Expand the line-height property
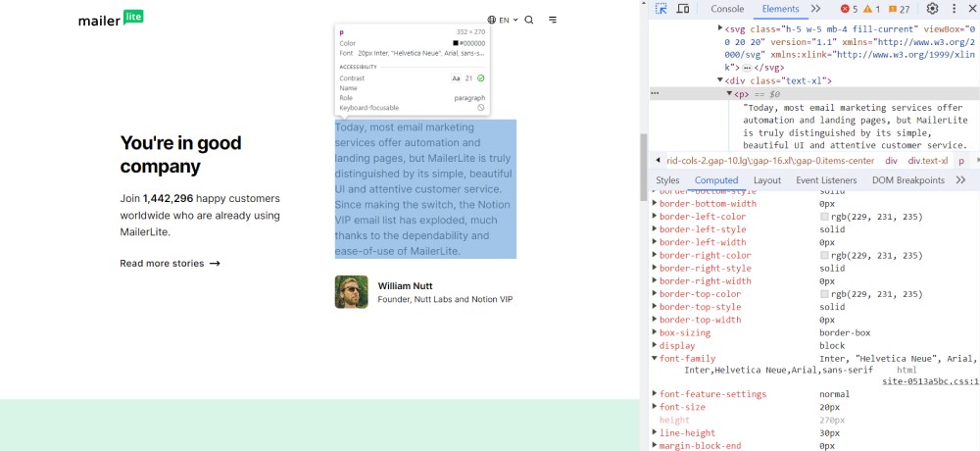Image resolution: width=980 pixels, height=451 pixels. click(655, 432)
